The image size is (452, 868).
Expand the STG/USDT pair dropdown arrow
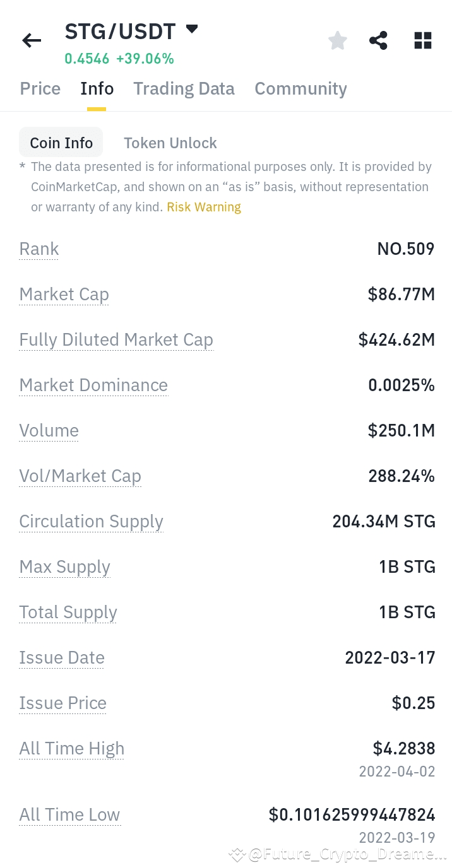point(192,29)
